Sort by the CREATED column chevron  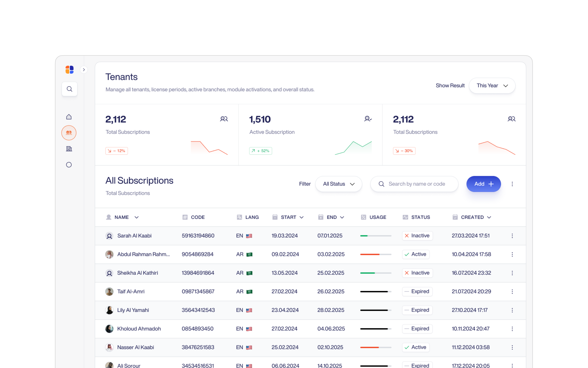(x=489, y=217)
